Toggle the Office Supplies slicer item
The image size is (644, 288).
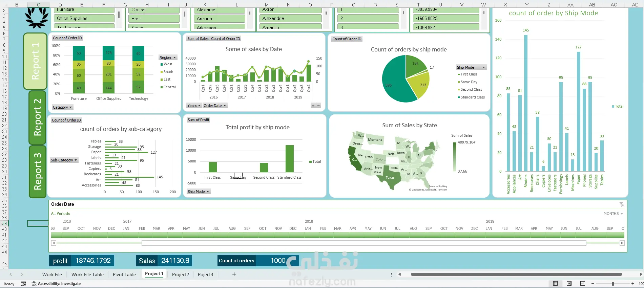click(84, 18)
